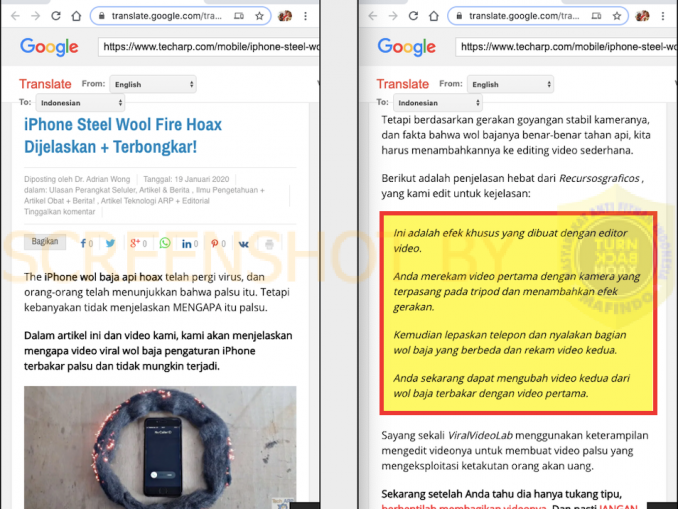
Task: Click 'Kemudian lepaskan telepon' paragraph
Action: pos(510,343)
